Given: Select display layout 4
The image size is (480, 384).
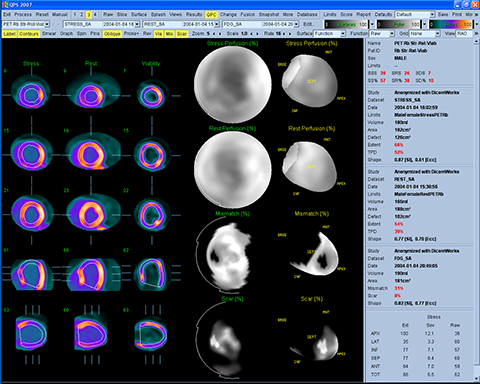Looking at the screenshot, I should 95,15.
